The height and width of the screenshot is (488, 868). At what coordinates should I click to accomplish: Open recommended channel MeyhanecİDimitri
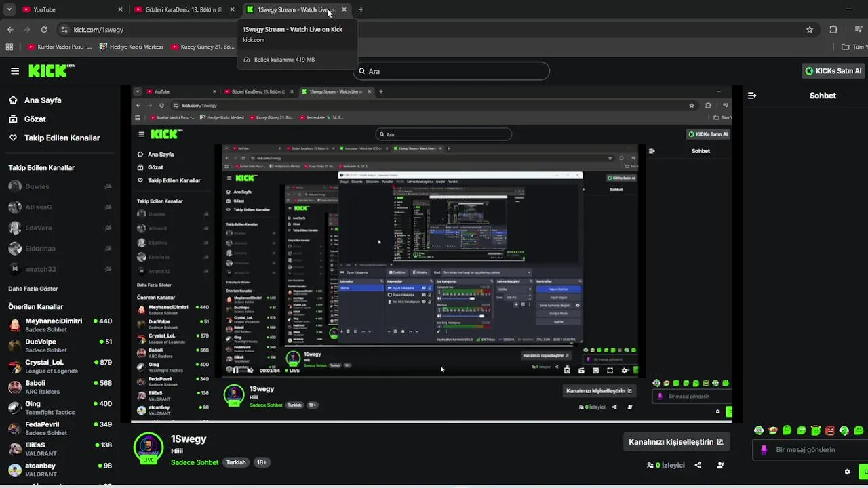[60, 325]
